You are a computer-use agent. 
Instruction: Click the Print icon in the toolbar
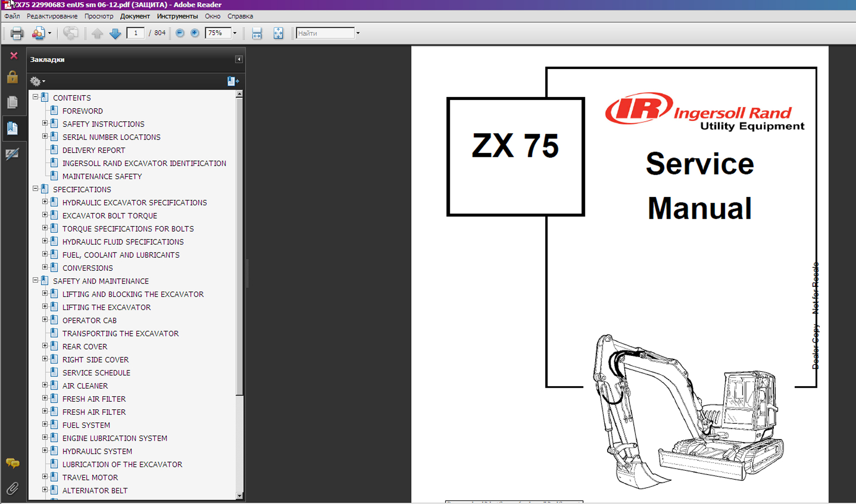click(17, 33)
